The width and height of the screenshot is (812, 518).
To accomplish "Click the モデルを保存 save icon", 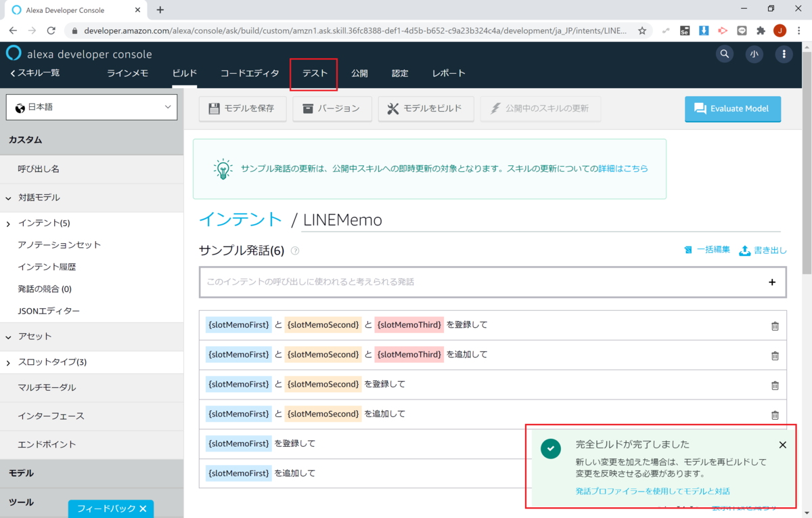I will tap(213, 109).
